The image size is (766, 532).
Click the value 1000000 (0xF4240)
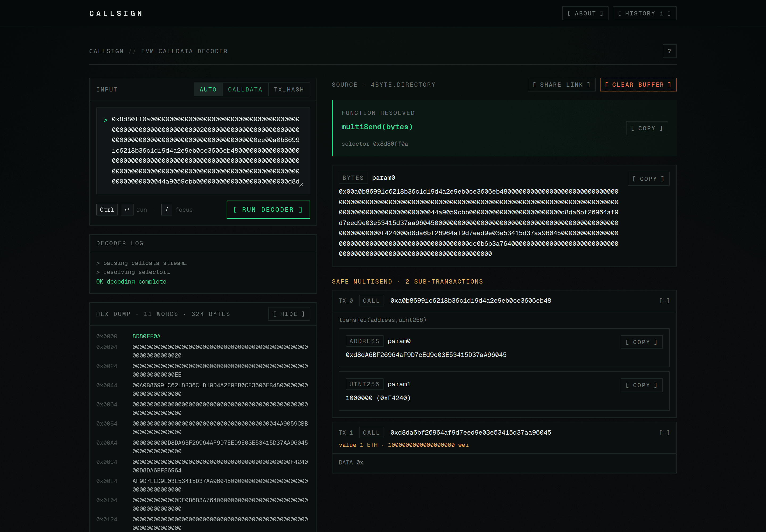tap(378, 398)
